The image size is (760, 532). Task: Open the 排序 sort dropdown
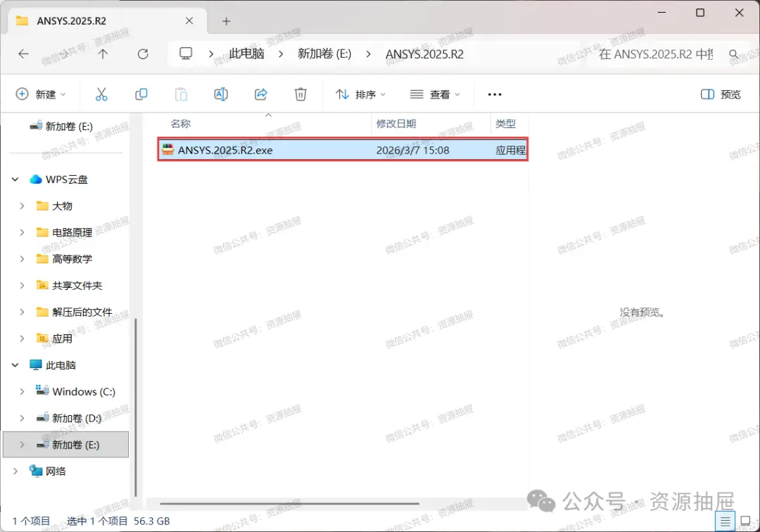360,94
